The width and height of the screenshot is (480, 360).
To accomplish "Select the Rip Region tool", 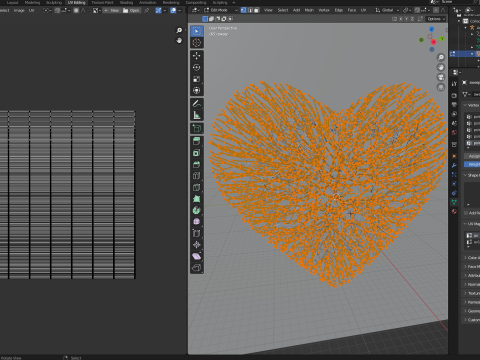I will [x=197, y=268].
